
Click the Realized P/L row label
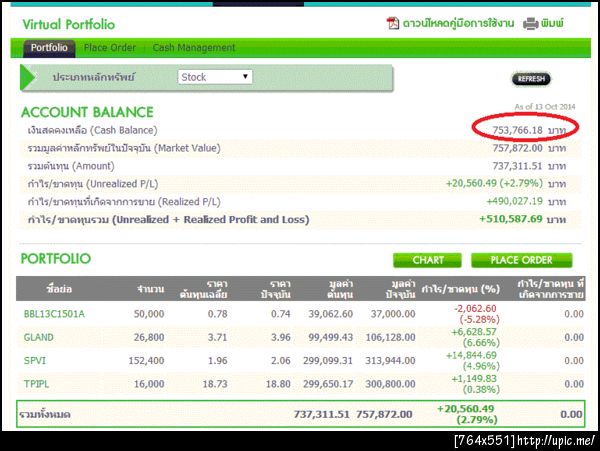click(x=124, y=202)
